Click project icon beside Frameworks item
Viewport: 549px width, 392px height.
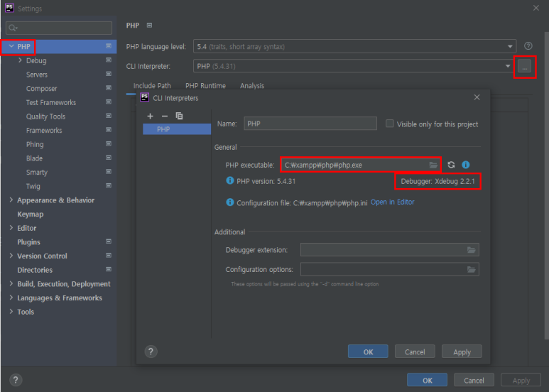pyautogui.click(x=109, y=130)
